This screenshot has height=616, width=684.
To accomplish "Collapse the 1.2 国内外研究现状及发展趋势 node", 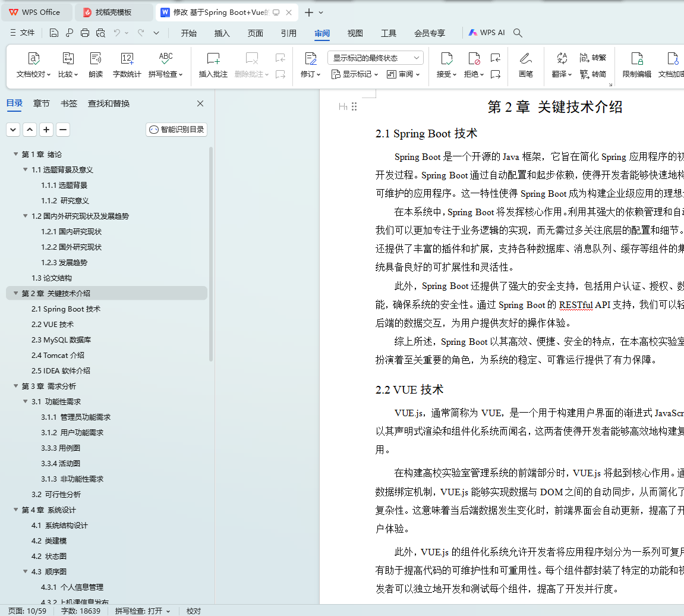I will point(26,216).
